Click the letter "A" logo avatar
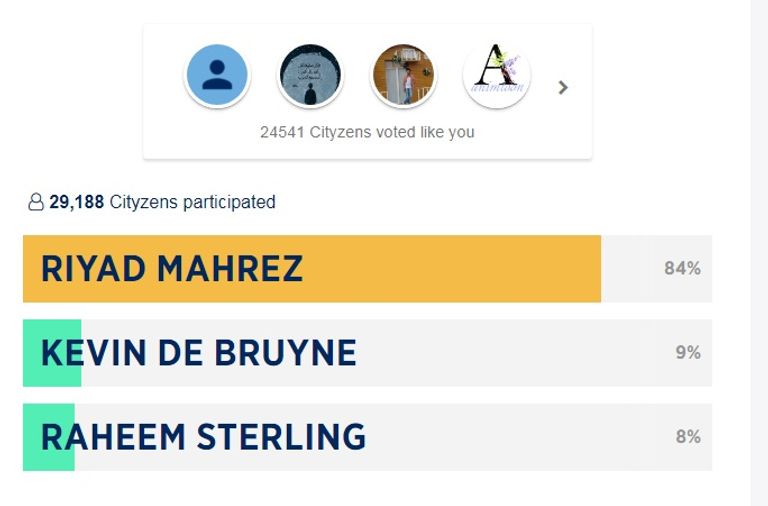 point(496,76)
